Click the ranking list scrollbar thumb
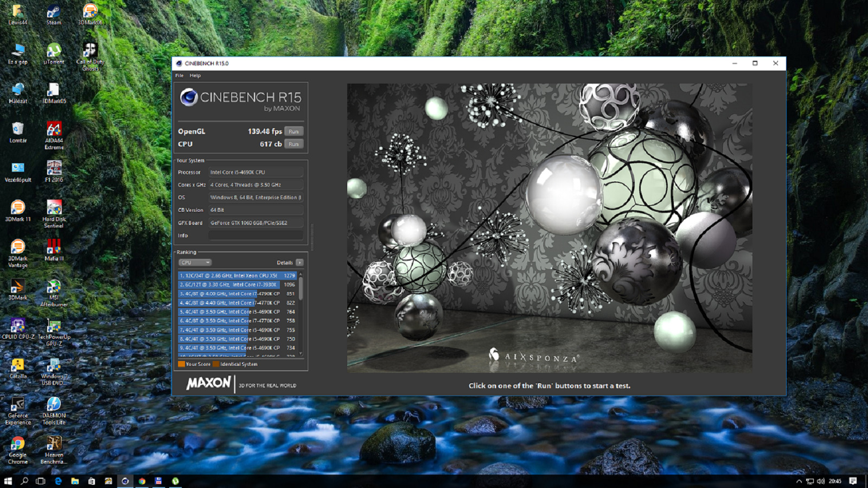868x488 pixels. tap(301, 288)
